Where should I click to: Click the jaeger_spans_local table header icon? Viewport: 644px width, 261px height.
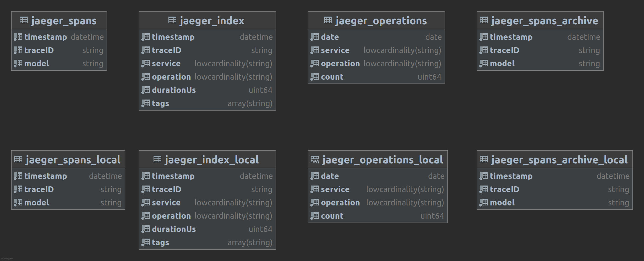[18, 159]
